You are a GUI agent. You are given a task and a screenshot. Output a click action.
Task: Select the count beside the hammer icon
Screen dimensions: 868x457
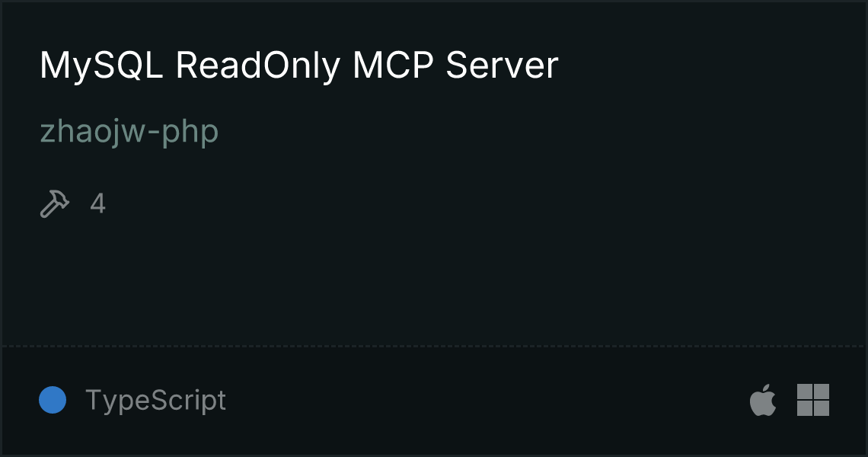tap(98, 204)
